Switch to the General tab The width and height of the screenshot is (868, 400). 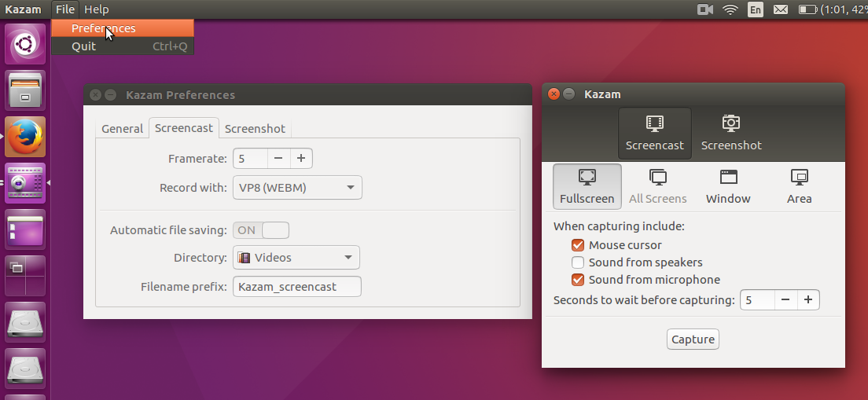coord(123,128)
